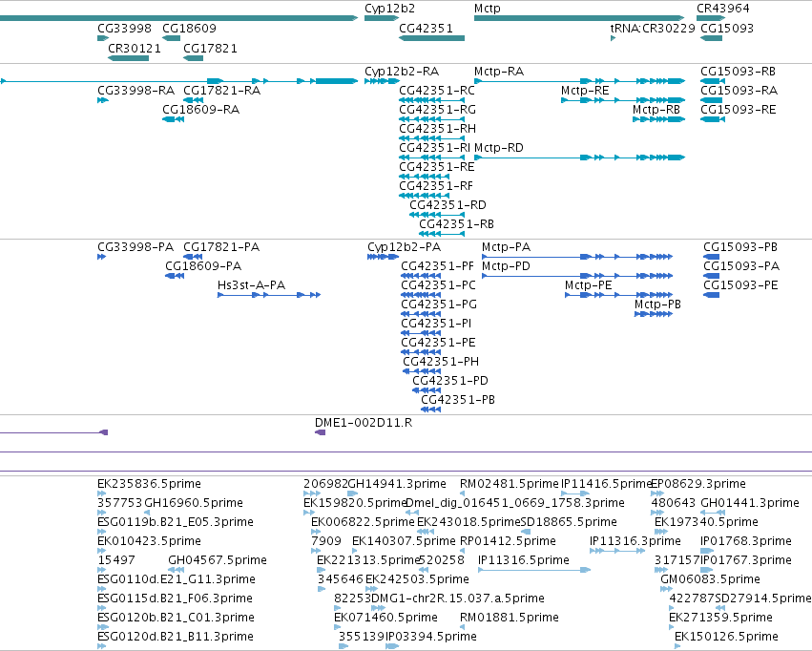Select the CG42351-RD transcript label
Screen dimensions: 812x651
point(448,205)
